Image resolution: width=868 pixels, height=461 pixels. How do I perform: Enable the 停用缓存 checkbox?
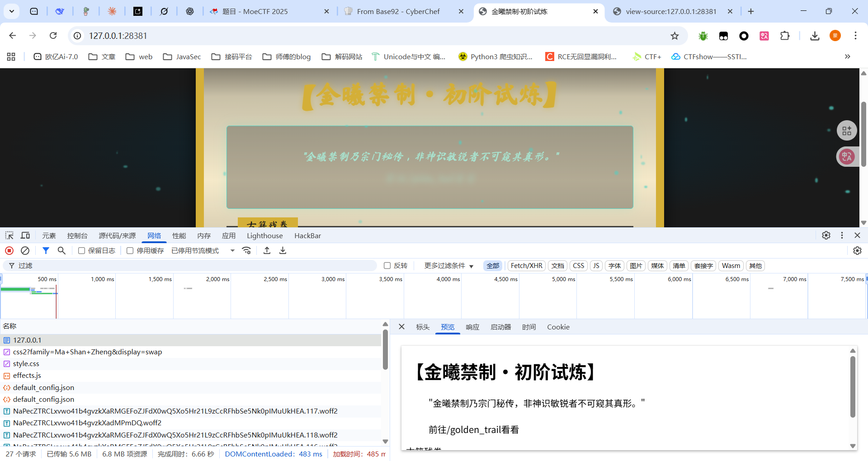[130, 251]
